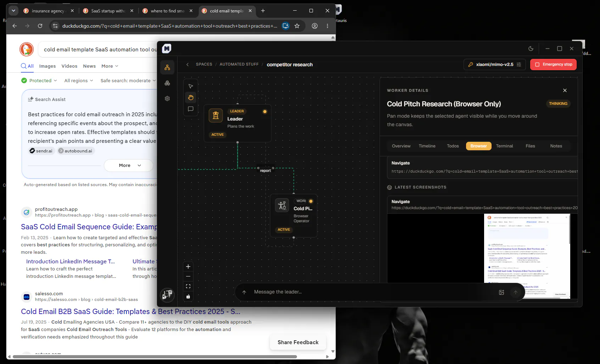Show Videos search results
Viewport: 600px width, 364px height.
69,66
